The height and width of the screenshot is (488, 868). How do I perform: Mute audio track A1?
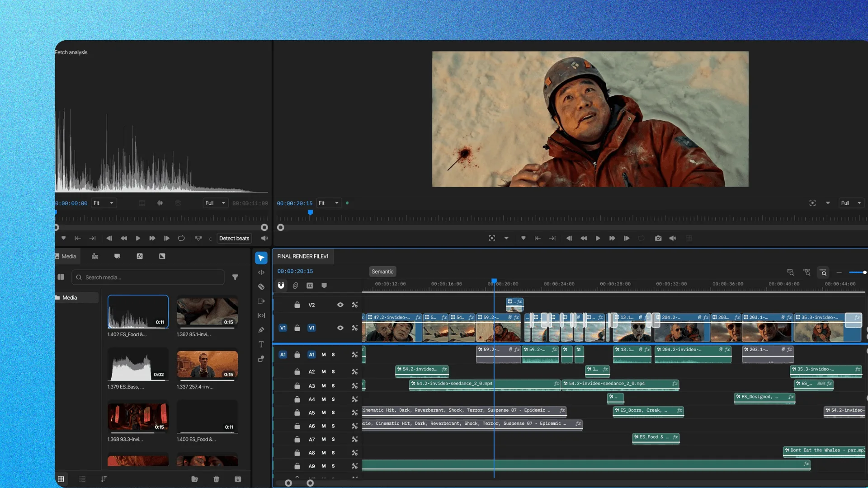[x=324, y=355]
